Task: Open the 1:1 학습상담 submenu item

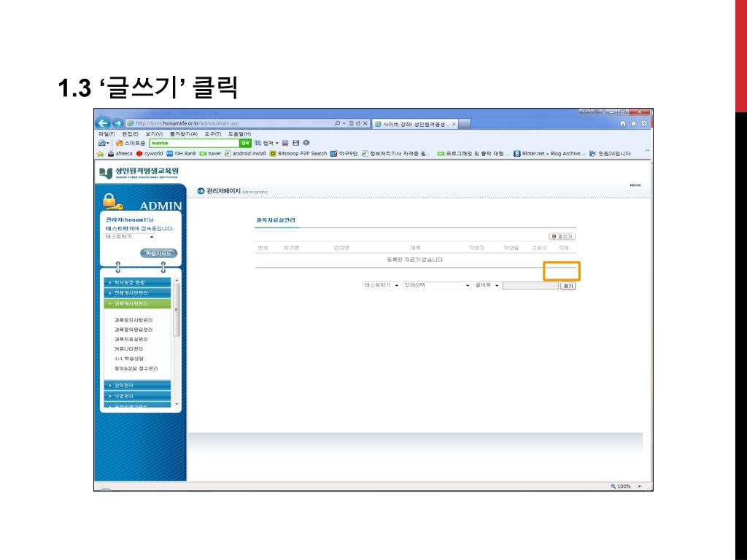Action: click(128, 359)
